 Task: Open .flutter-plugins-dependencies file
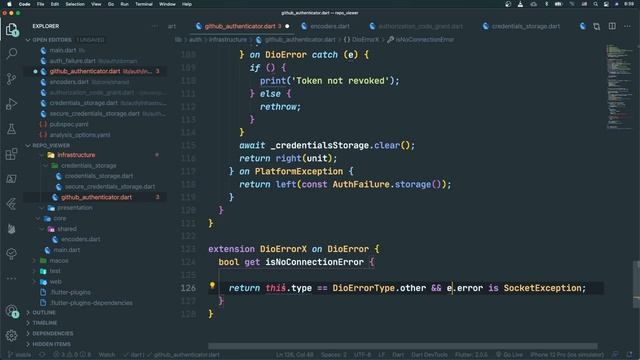[91, 303]
